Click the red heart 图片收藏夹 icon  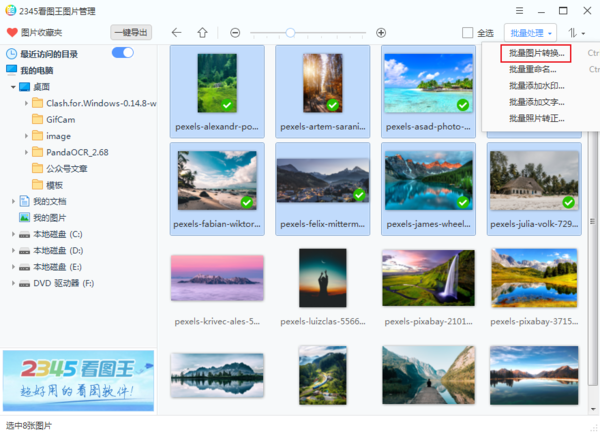(x=12, y=32)
